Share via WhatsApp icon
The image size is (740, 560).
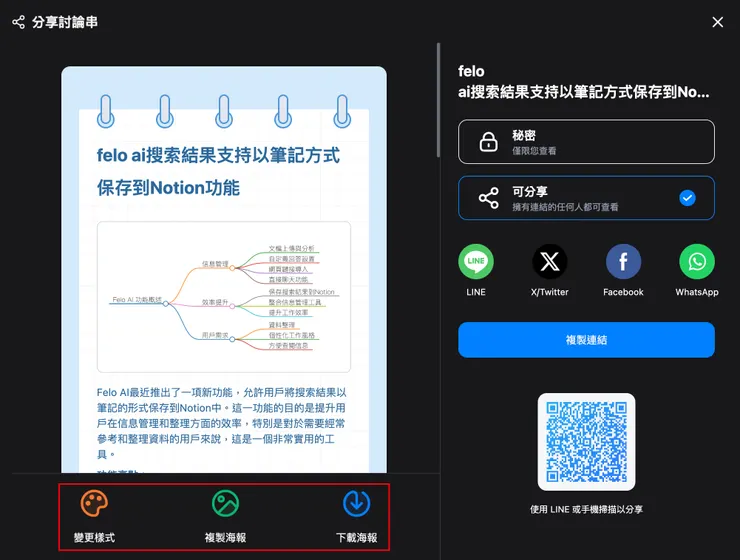tap(697, 261)
